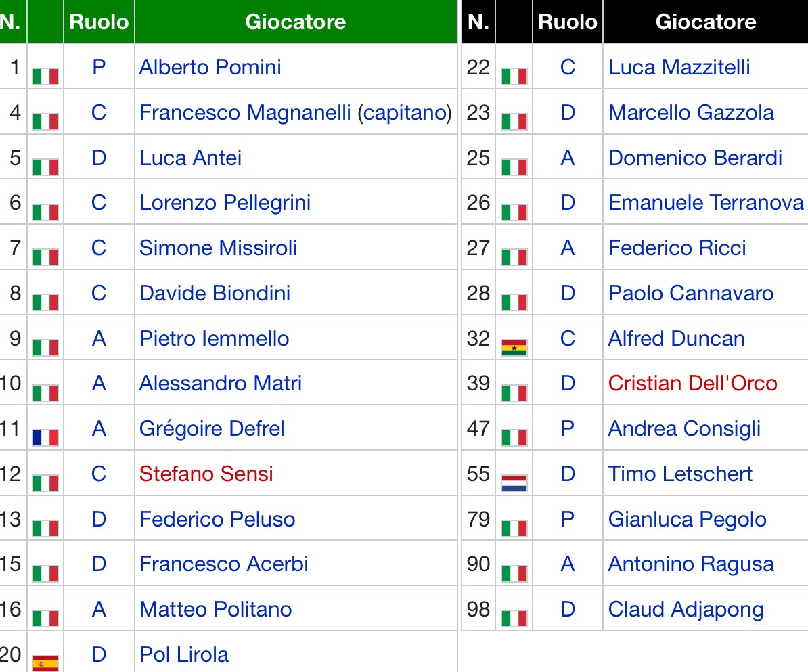Click the Italian flag beside Alberto Pomini
This screenshot has width=808, height=672.
(x=45, y=76)
